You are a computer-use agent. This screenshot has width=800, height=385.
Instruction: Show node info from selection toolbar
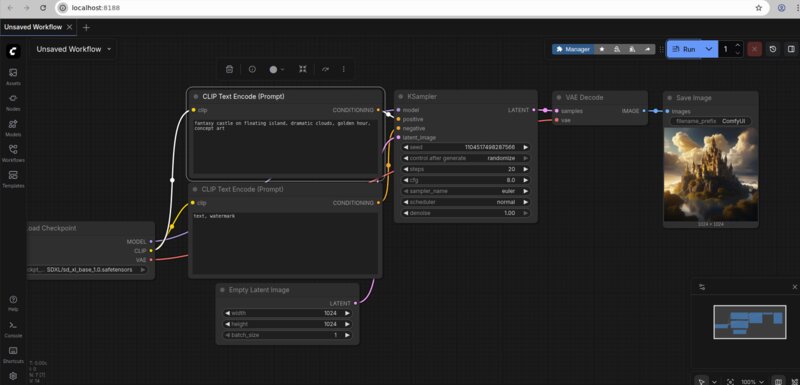click(x=252, y=69)
